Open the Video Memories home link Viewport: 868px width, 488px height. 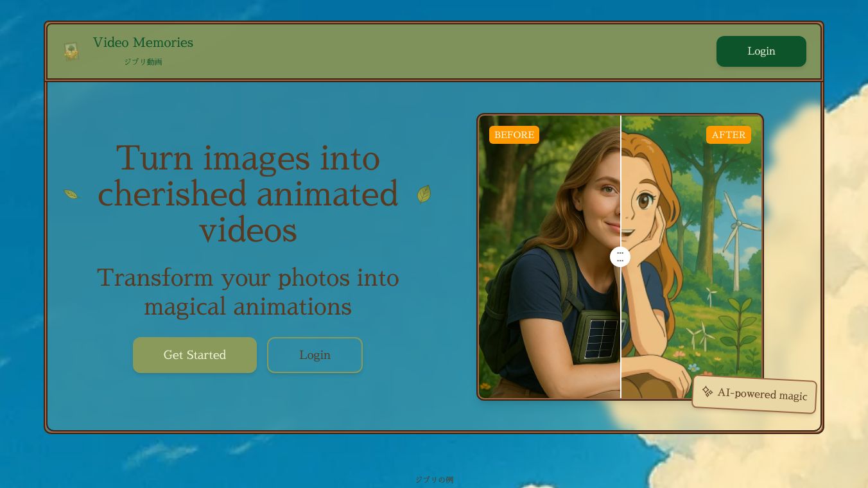pos(143,42)
